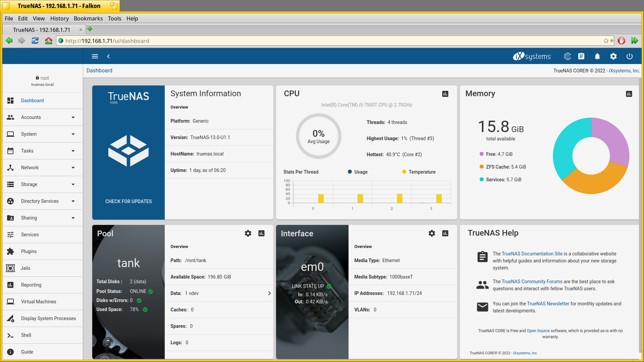The height and width of the screenshot is (362, 644).
Task: Open the task manager clipboard icon
Action: click(581, 56)
